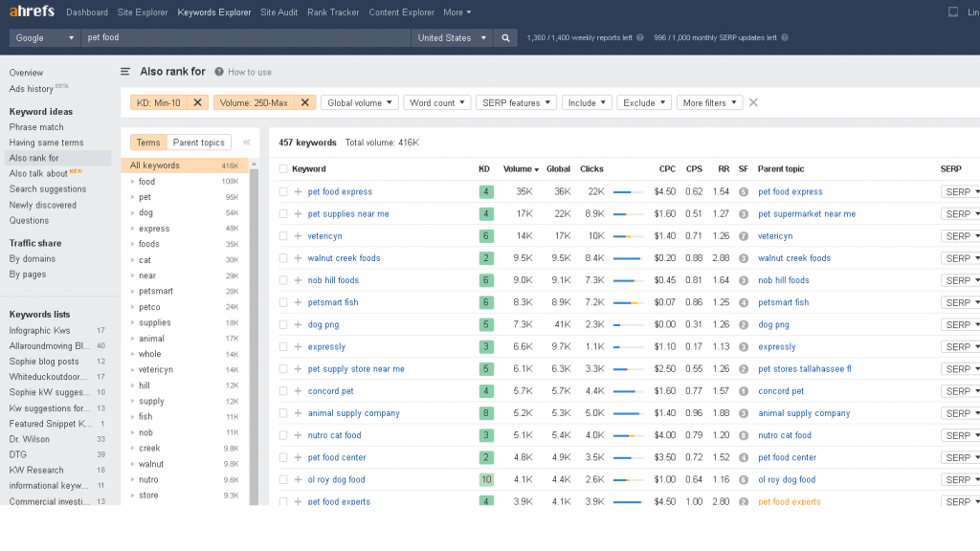Screen dimensions: 980x551
Task: Click the ahrefs logo
Action: click(x=32, y=11)
